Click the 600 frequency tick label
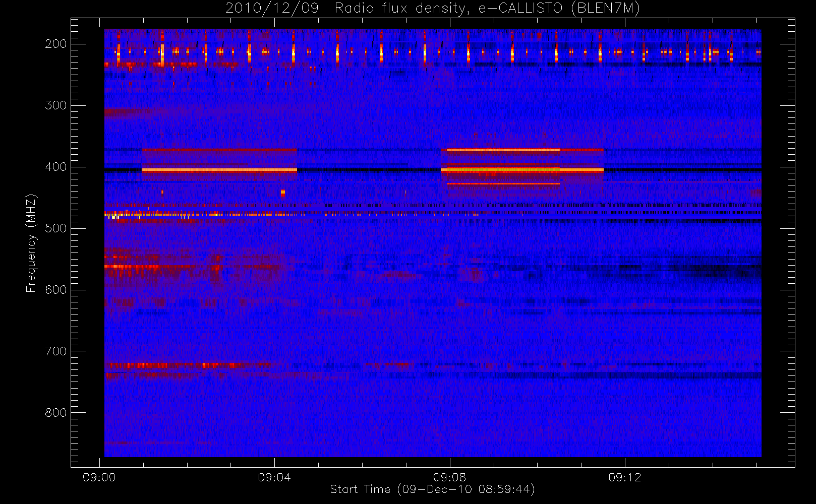816x504 pixels. click(x=56, y=290)
